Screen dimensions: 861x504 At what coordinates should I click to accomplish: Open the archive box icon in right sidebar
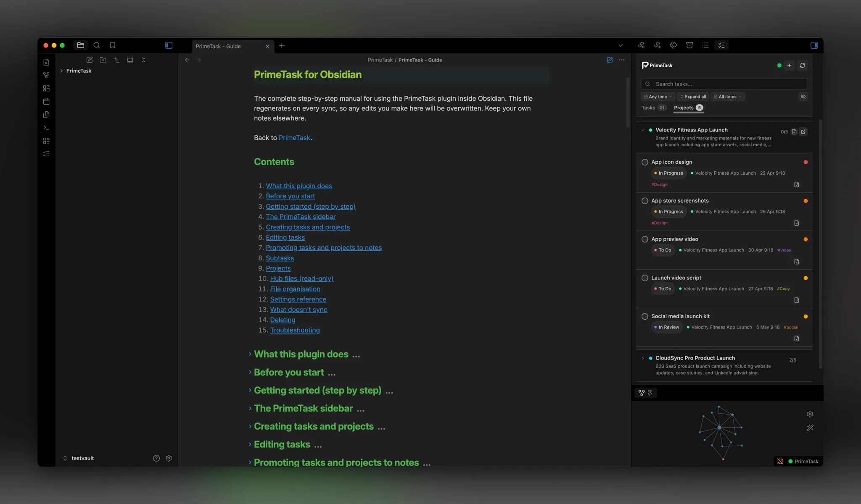tap(689, 45)
